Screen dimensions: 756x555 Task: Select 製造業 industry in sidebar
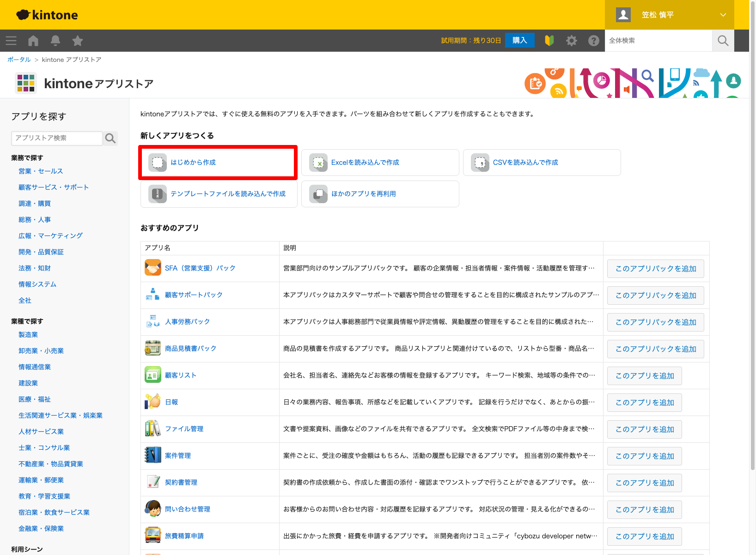tap(28, 334)
